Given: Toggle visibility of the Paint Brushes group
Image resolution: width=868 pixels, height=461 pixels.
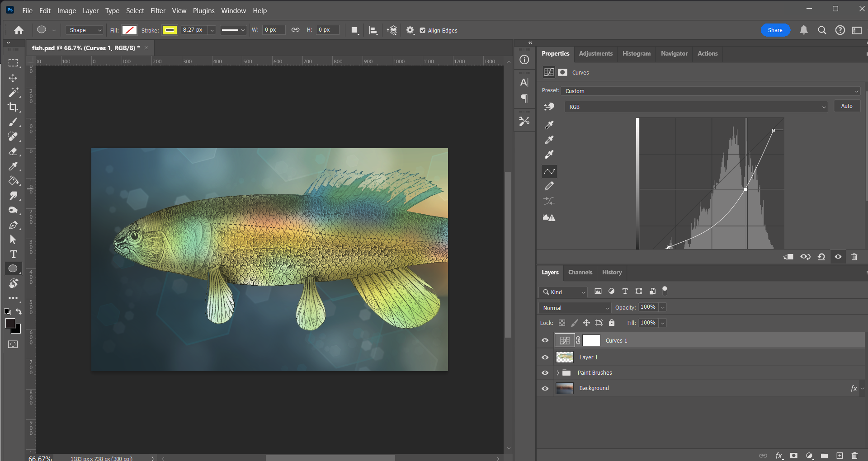Looking at the screenshot, I should [545, 372].
